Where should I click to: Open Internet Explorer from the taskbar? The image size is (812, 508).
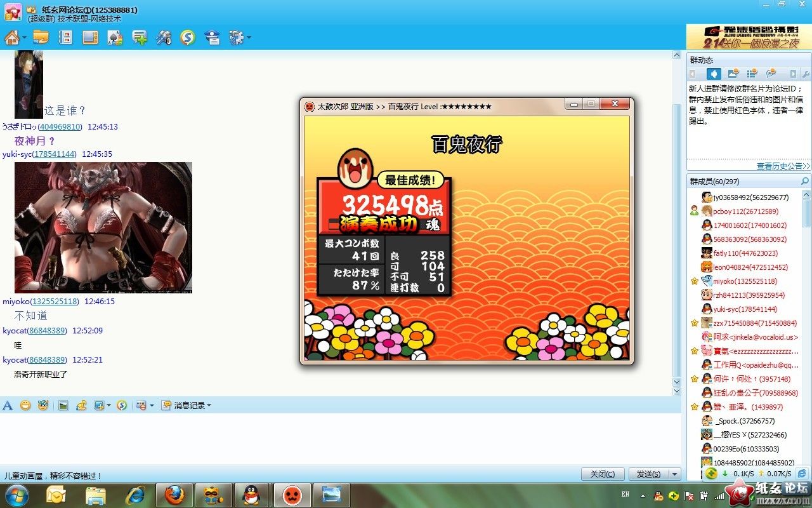point(135,495)
